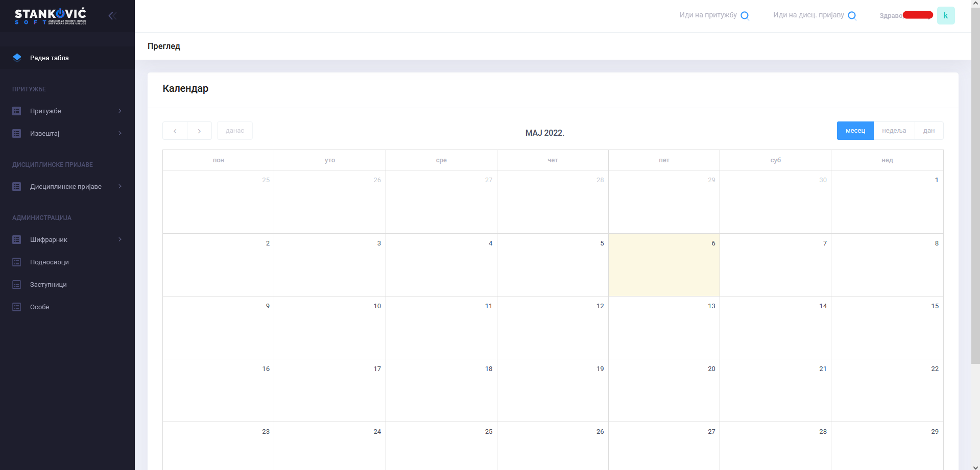Image resolution: width=980 pixels, height=470 pixels.
Task: Go to next month in calendar
Action: pos(199,131)
